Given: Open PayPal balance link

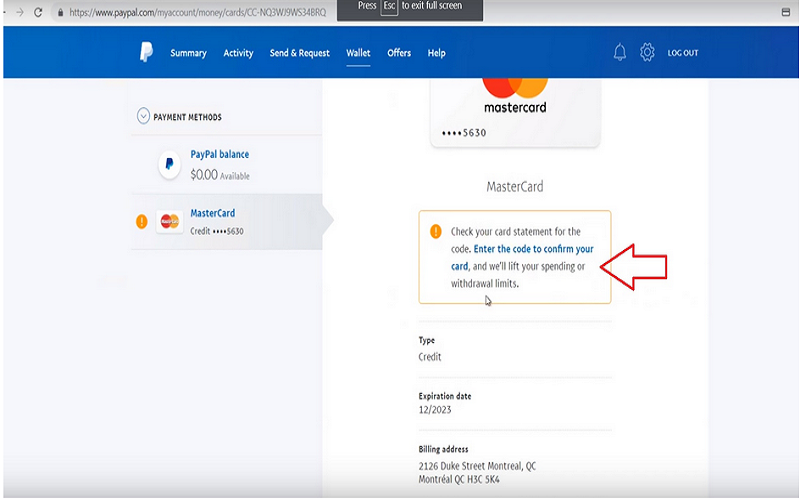Looking at the screenshot, I should click(219, 154).
